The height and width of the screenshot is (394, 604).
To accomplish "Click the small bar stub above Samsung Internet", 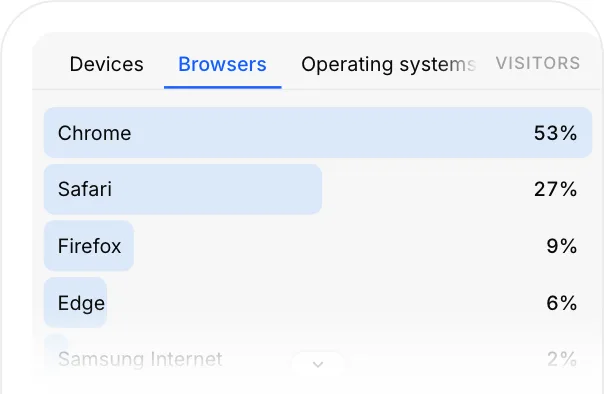I will click(x=56, y=342).
